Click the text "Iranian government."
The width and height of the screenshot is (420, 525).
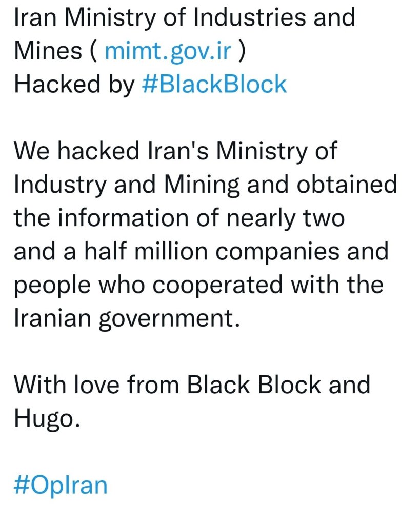tap(127, 318)
